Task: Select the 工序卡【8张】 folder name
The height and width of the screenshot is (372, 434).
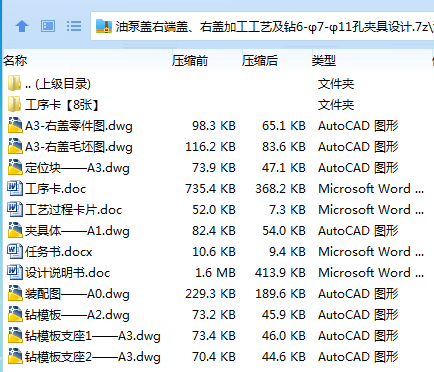Action: pyautogui.click(x=62, y=105)
